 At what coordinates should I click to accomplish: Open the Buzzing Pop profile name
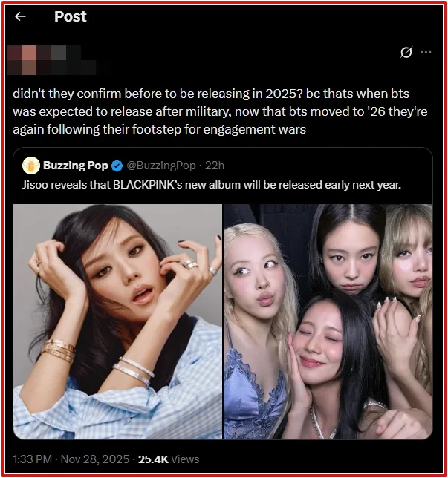(75, 165)
